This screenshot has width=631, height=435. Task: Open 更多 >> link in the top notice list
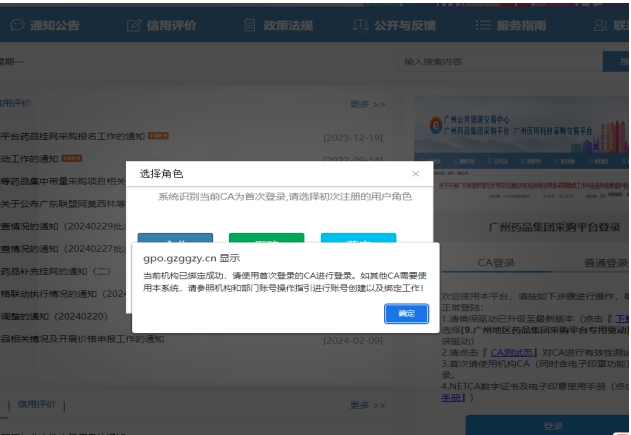[x=367, y=103]
